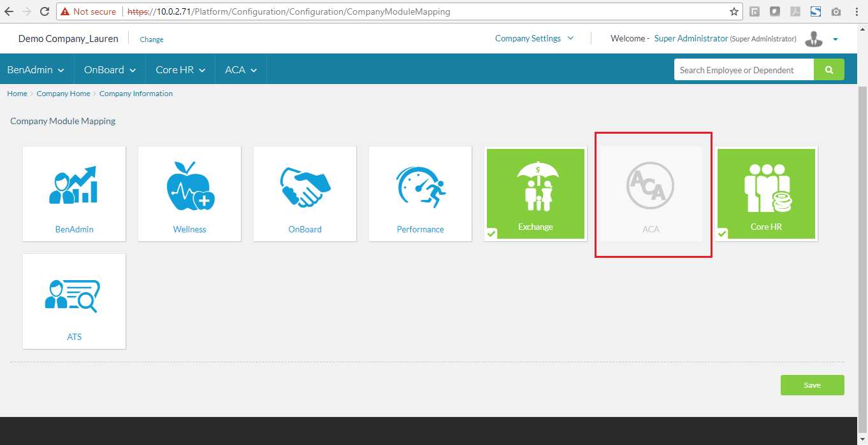Click the green search magnifier button
868x445 pixels.
[828, 70]
